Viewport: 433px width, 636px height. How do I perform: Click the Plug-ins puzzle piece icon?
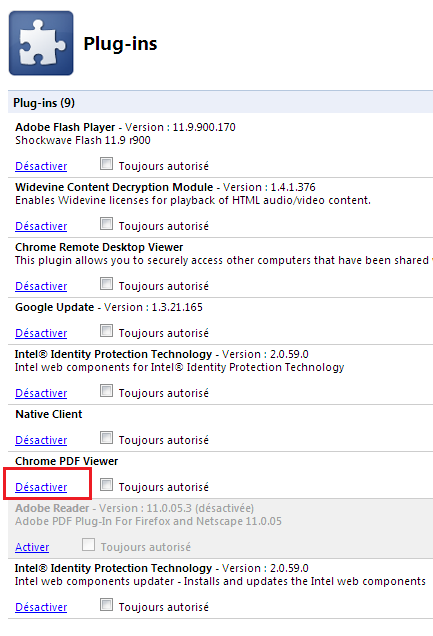[41, 43]
